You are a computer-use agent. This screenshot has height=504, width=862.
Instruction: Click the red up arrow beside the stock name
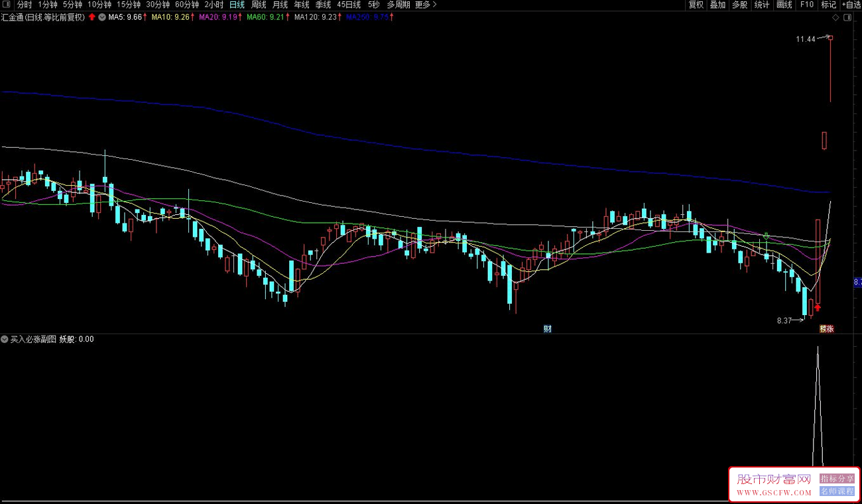[x=92, y=17]
